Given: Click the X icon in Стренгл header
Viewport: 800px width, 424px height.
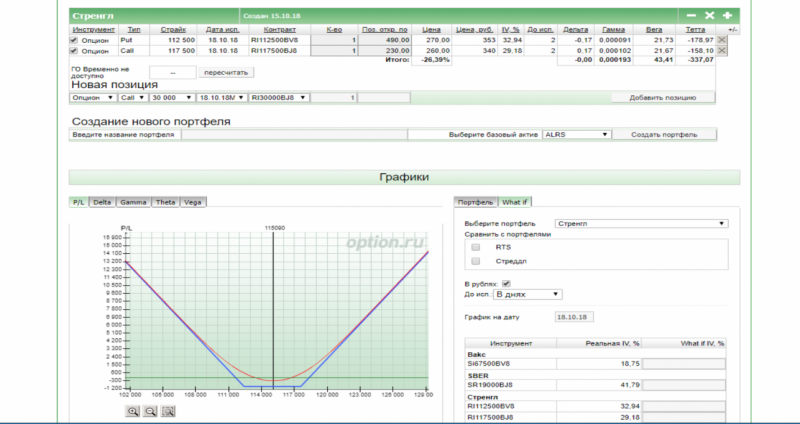Looking at the screenshot, I should [709, 16].
